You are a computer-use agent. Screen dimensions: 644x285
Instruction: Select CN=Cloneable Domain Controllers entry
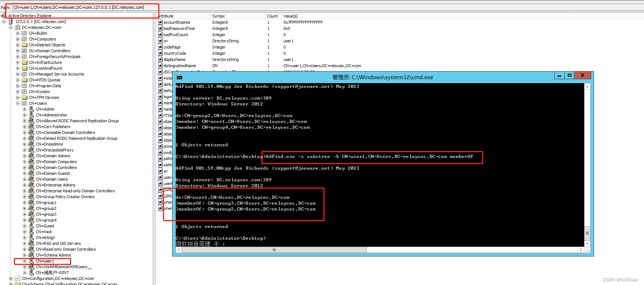point(65,132)
